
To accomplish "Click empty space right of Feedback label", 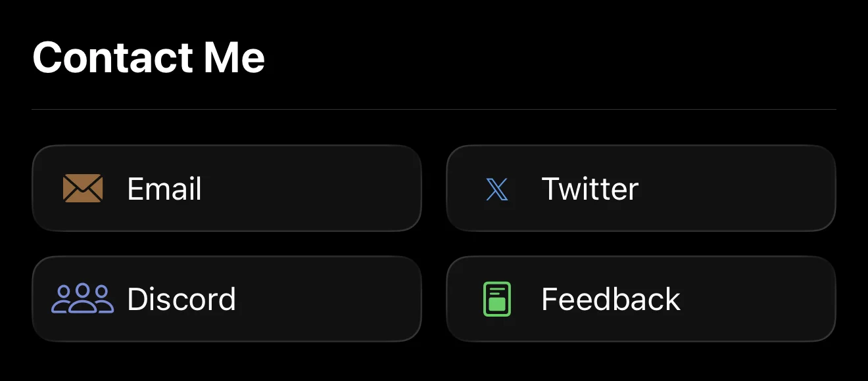I will [756, 299].
